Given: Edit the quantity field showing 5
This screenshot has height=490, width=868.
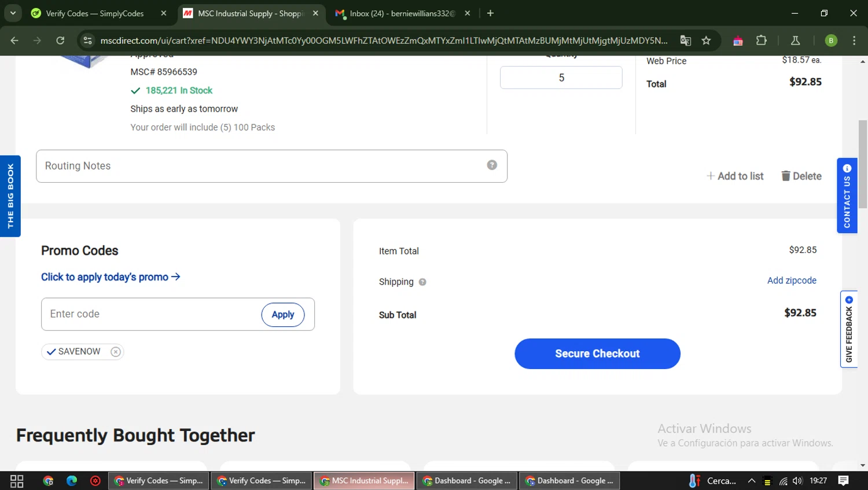Looking at the screenshot, I should click(x=561, y=78).
